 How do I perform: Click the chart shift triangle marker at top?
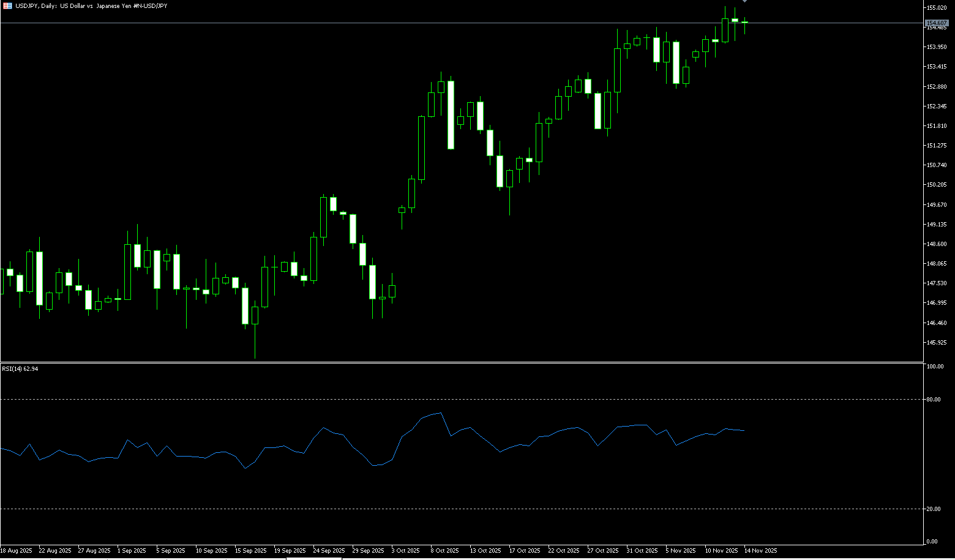[x=744, y=2]
